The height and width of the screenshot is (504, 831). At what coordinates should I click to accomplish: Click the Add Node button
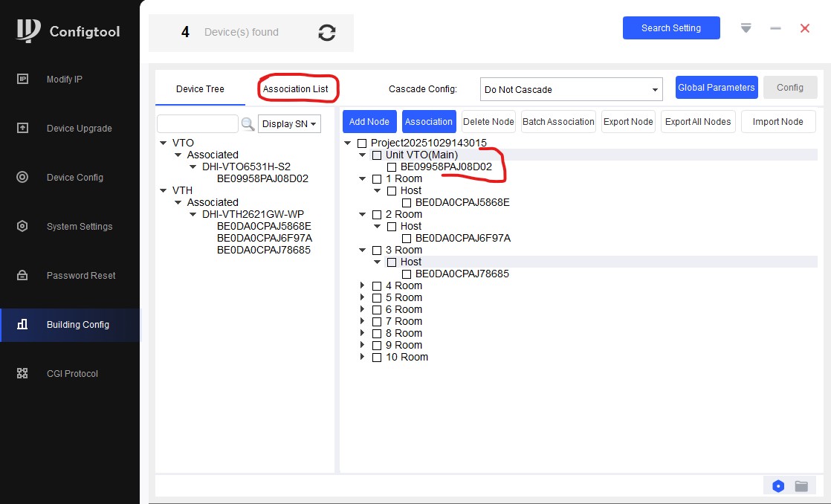[369, 122]
